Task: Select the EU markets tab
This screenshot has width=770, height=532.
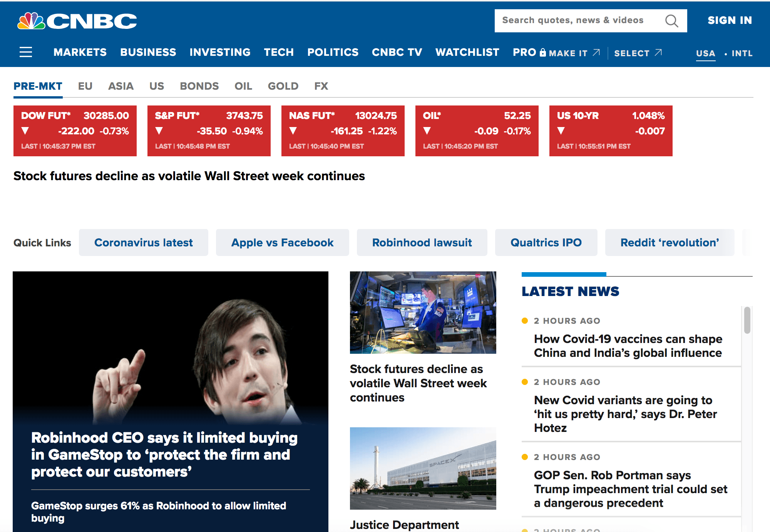Action: tap(85, 86)
